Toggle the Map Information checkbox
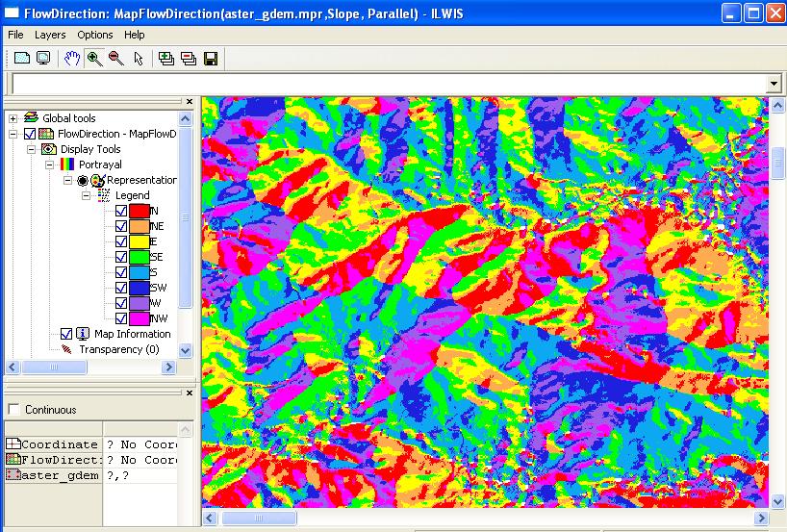Viewport: 787px width, 532px height. click(x=66, y=334)
